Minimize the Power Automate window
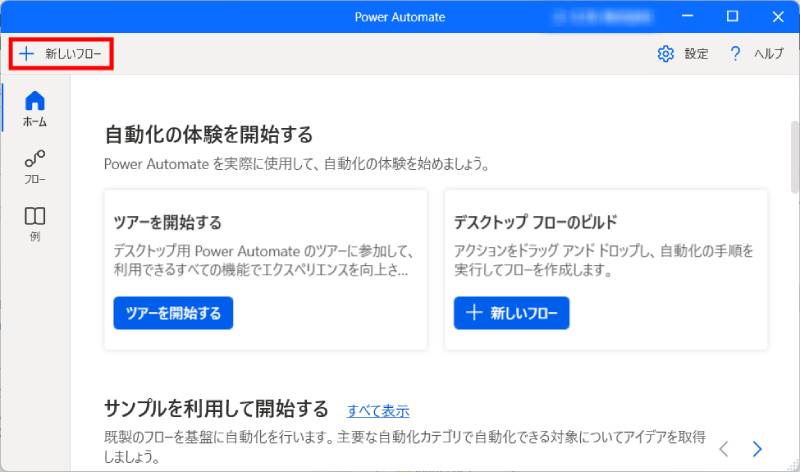Screen dimensions: 800x472 [687, 16]
